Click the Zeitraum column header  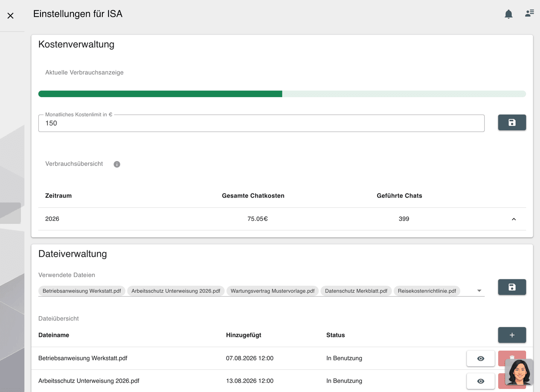point(58,196)
